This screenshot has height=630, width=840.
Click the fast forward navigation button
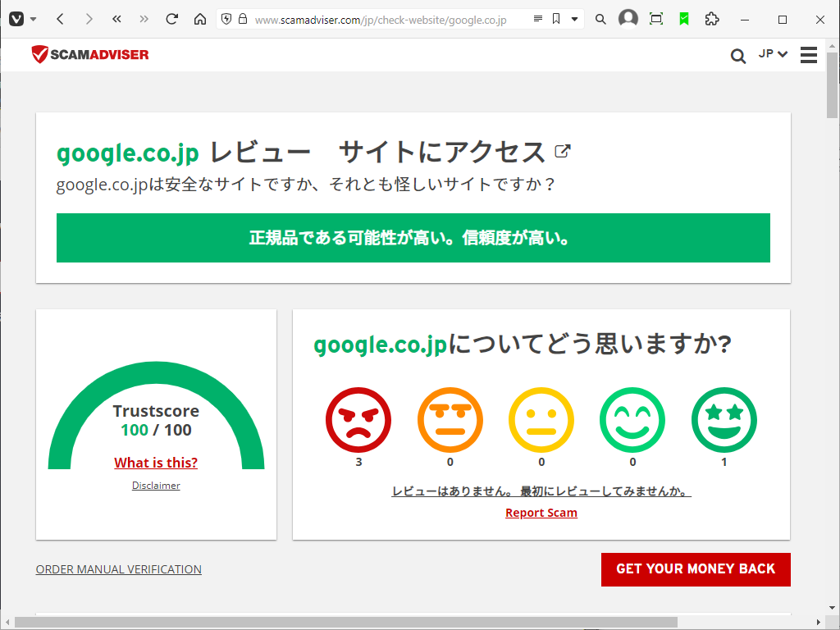point(144,20)
